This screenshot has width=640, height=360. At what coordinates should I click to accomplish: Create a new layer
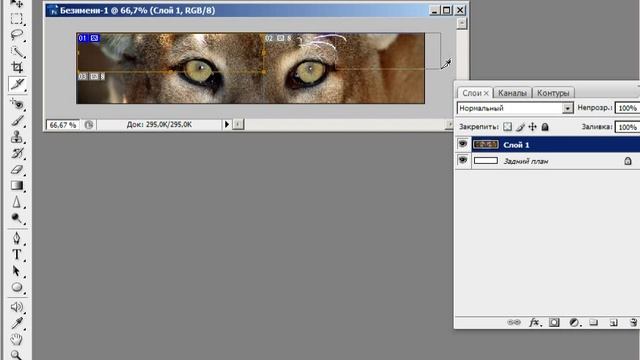613,322
